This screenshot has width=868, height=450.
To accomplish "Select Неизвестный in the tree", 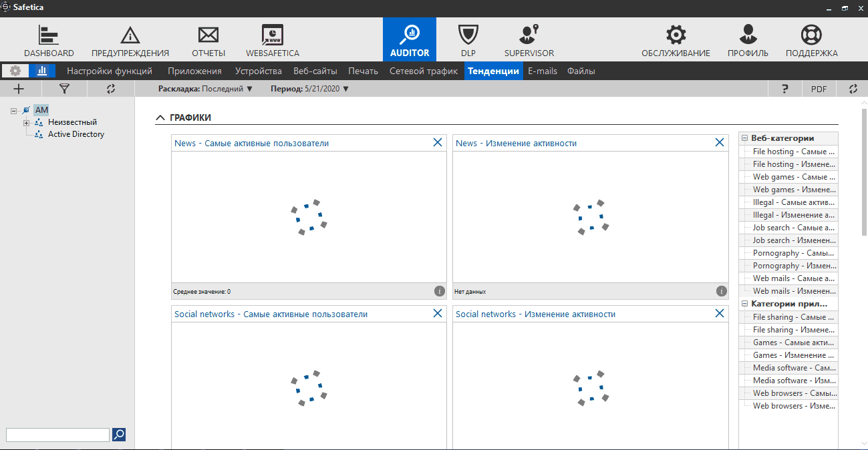I will (x=72, y=122).
